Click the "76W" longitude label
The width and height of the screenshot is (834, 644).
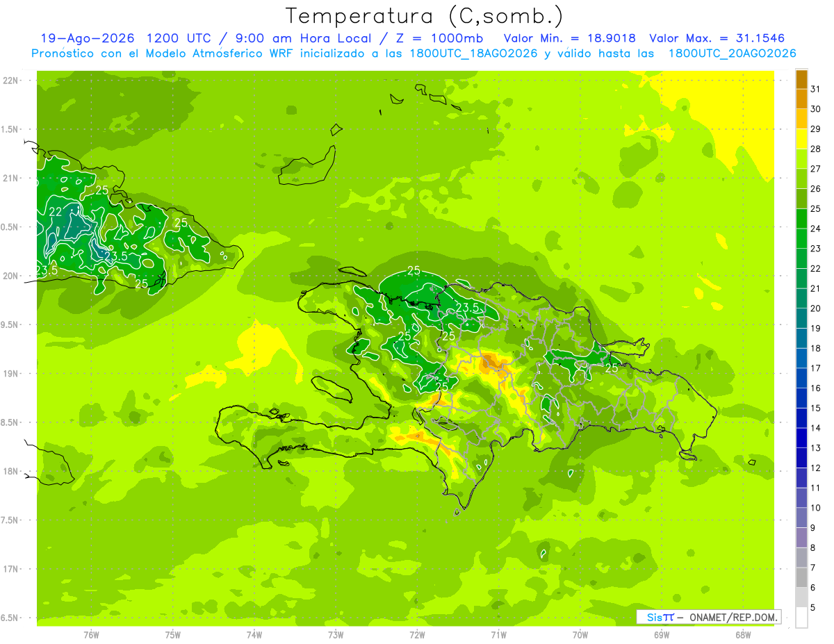click(91, 635)
